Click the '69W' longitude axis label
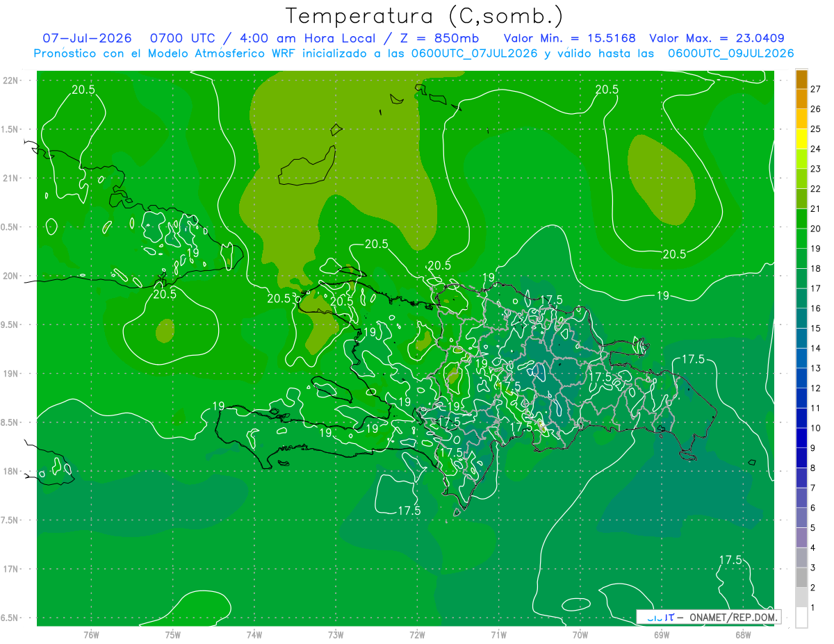 pyautogui.click(x=662, y=634)
